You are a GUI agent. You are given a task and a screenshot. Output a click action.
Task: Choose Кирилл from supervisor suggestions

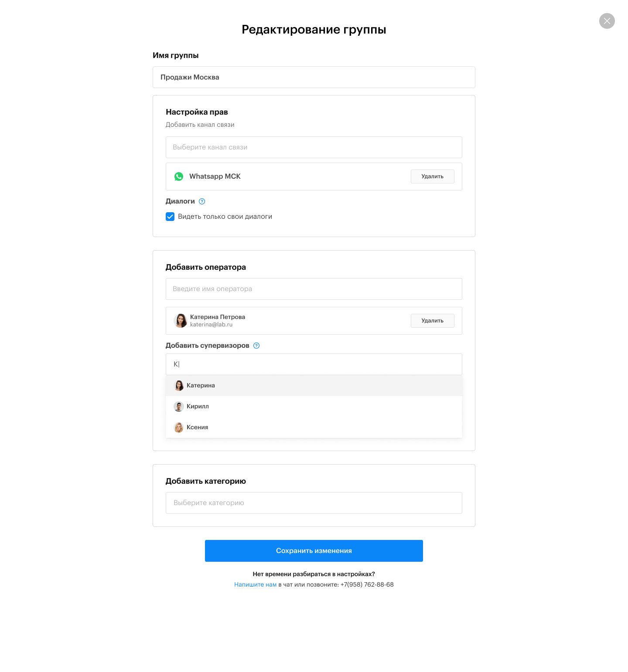(x=198, y=407)
